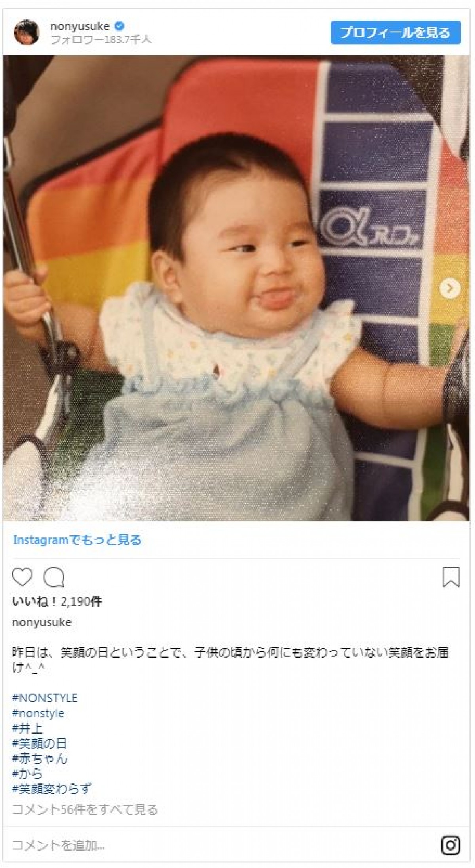The width and height of the screenshot is (475, 868).
Task: Open the lowercase #nonstyle hashtag
Action: 38,713
